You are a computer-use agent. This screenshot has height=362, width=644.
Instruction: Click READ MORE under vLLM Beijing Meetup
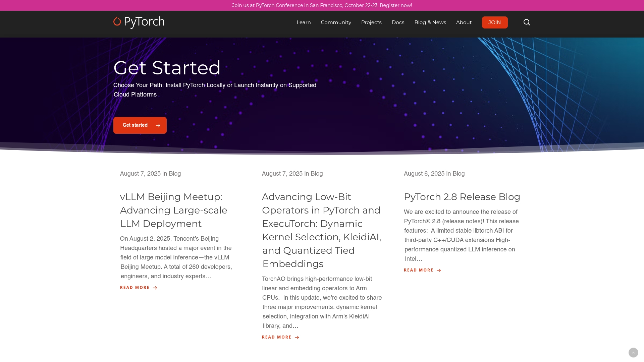(135, 288)
